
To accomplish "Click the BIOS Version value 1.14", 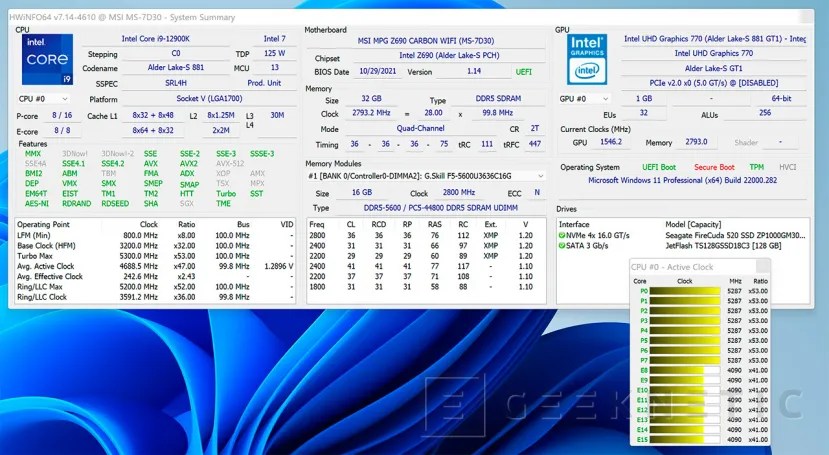I will (474, 71).
